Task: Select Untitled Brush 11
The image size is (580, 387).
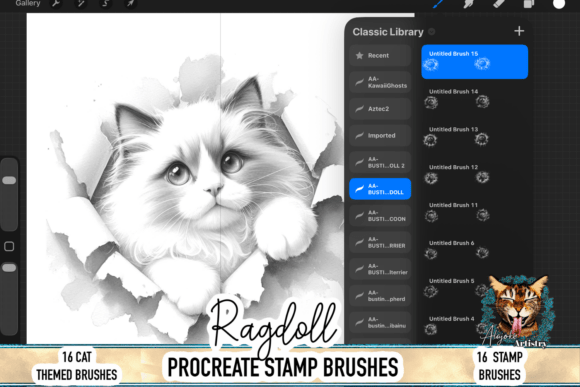Action: point(475,212)
